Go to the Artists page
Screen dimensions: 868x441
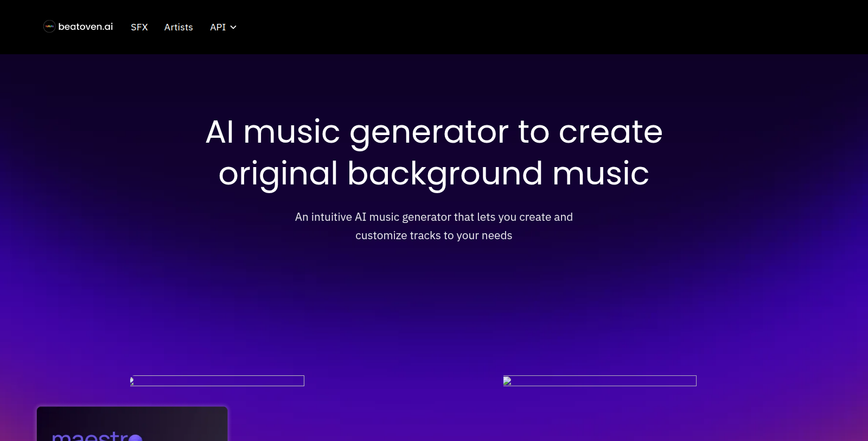coord(178,27)
